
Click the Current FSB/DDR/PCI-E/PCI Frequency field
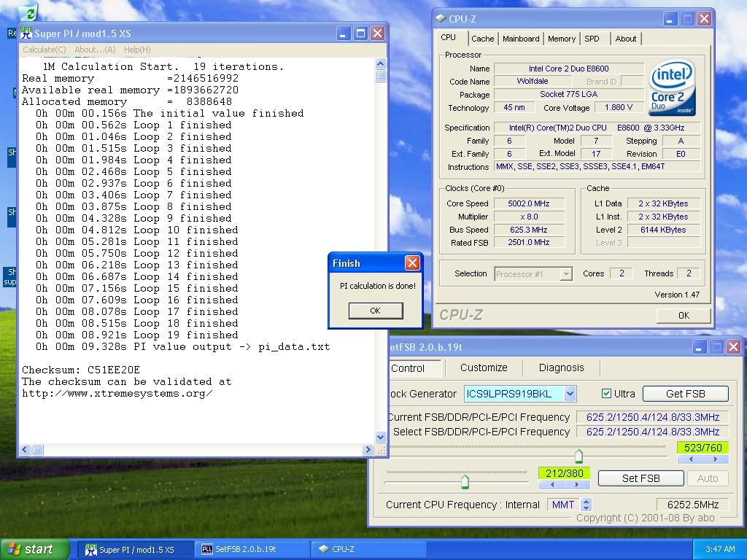point(652,417)
